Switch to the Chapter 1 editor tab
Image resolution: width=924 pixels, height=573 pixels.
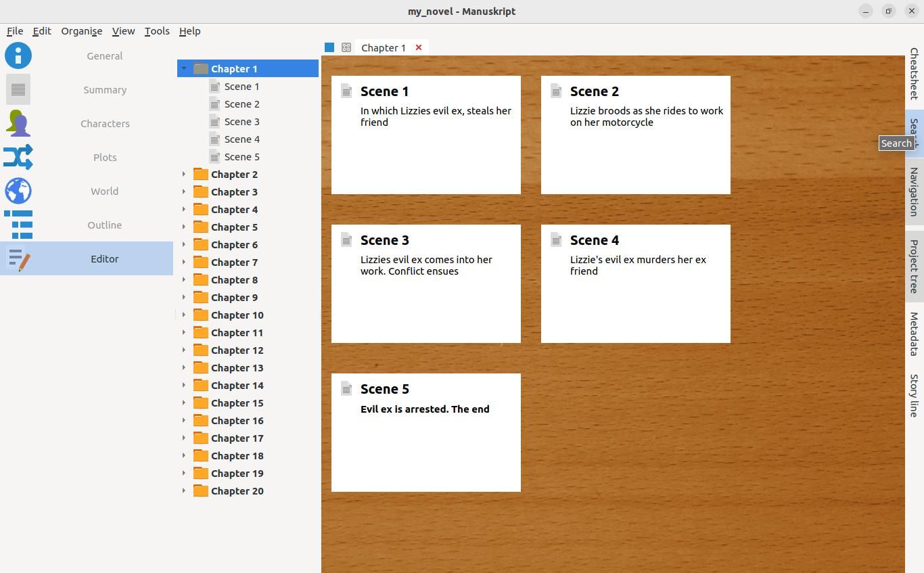[x=384, y=47]
